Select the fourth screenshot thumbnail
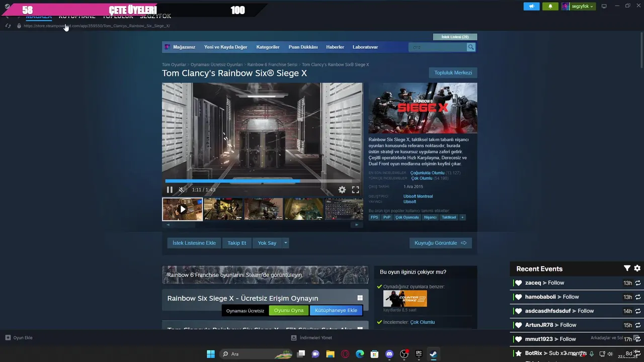This screenshot has height=362, width=644. (304, 209)
